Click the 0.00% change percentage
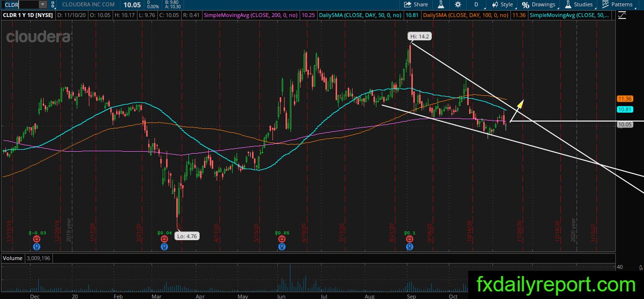Viewport: 644px width, 299px height. 153,7
